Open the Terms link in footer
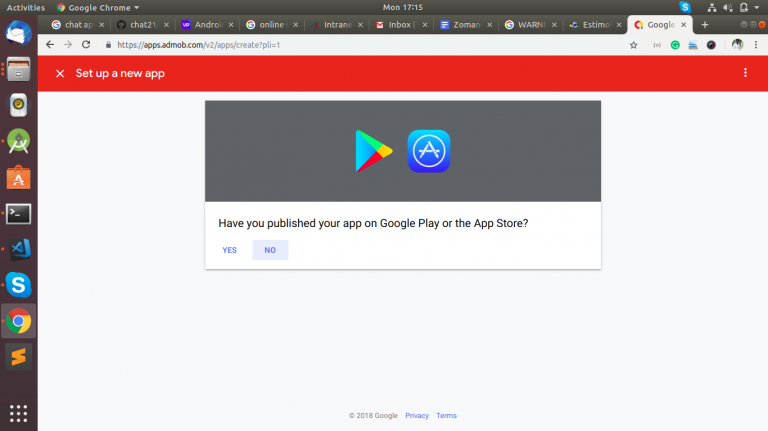Image resolution: width=768 pixels, height=431 pixels. (x=446, y=415)
